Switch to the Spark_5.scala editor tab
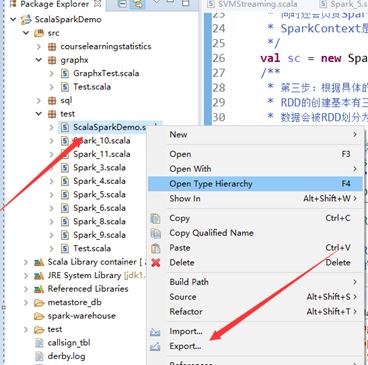Viewport: 368px width, 365px height. pos(343,4)
